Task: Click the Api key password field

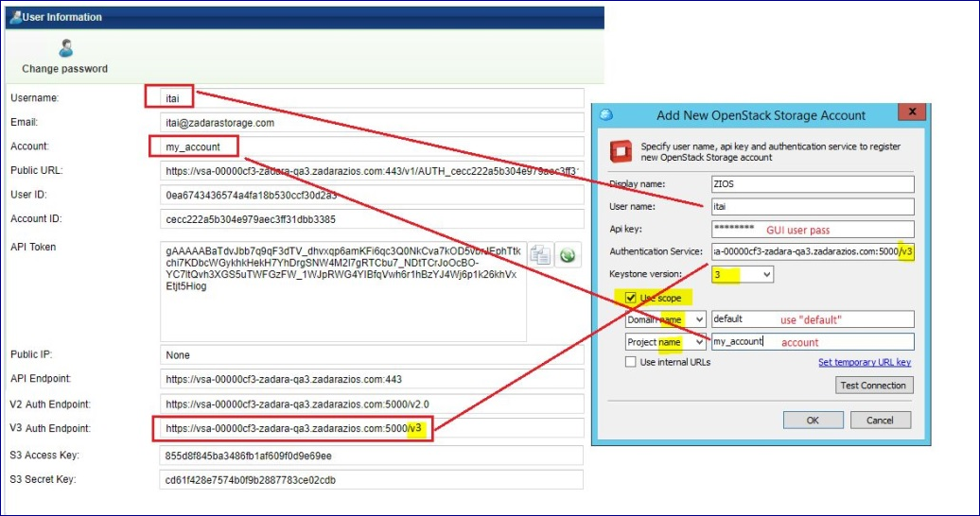Action: (813, 229)
